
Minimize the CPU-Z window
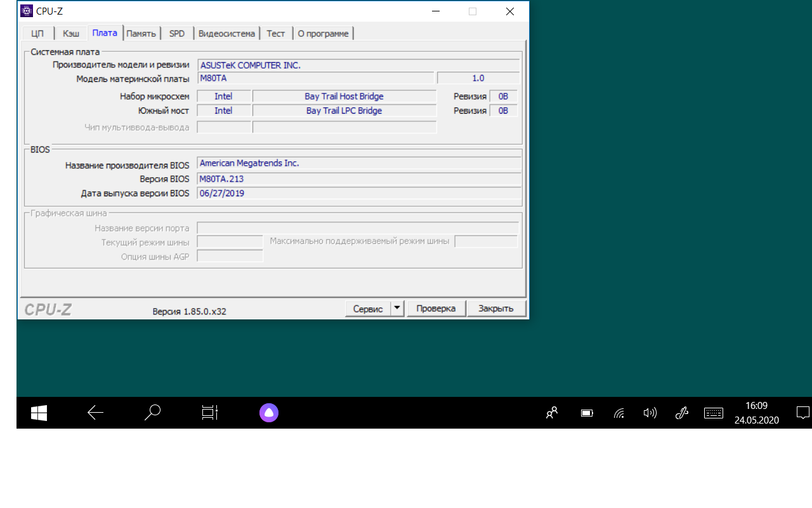(x=436, y=11)
